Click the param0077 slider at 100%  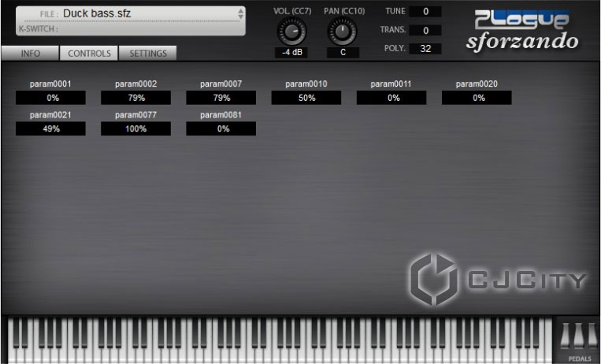(136, 128)
